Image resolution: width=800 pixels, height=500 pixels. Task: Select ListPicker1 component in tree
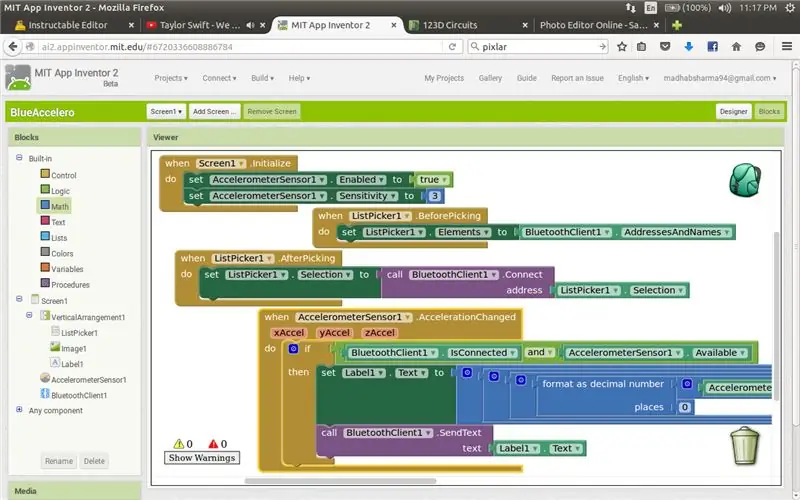click(x=74, y=333)
